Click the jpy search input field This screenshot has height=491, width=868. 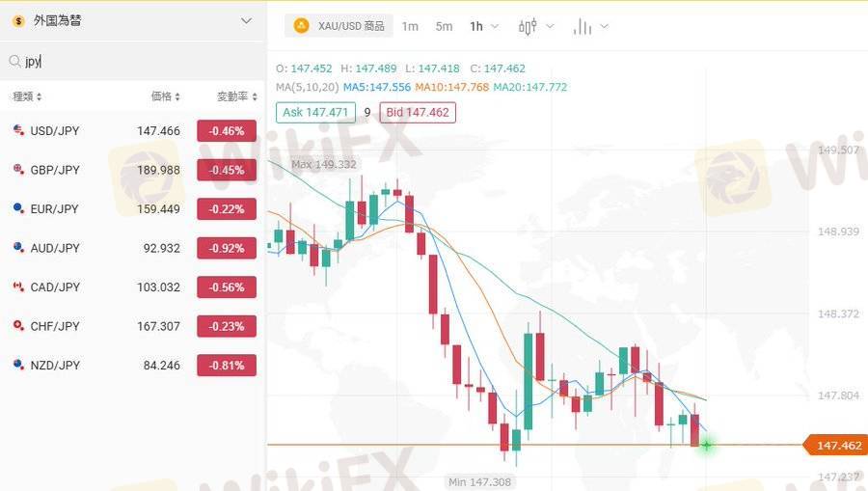point(135,62)
